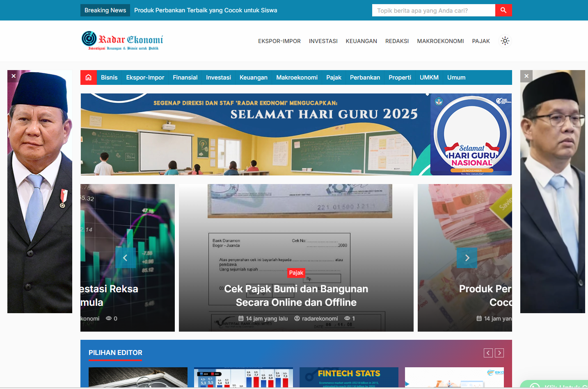This screenshot has width=588, height=389.
Task: Go back using the left slider arrow
Action: pos(126,257)
